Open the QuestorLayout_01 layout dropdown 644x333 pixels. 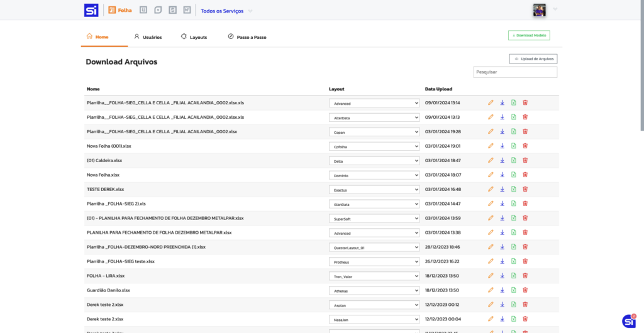(x=374, y=248)
